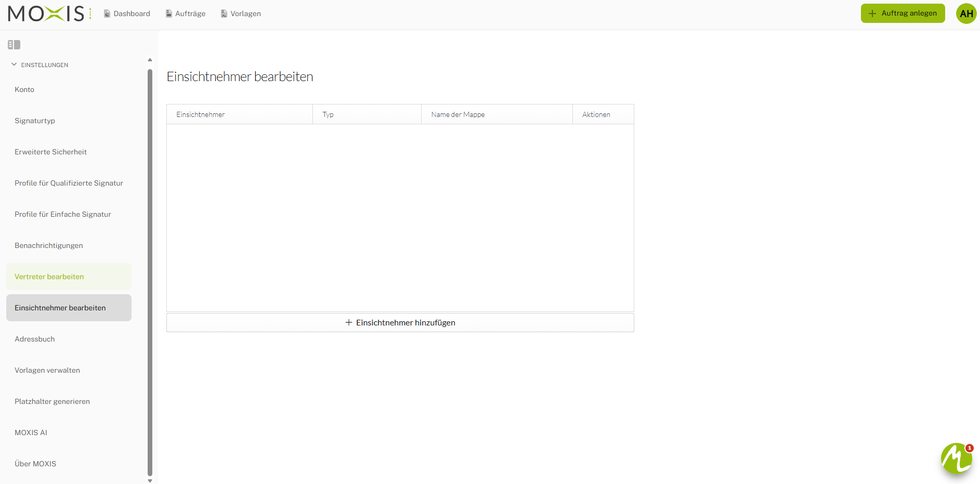The width and height of the screenshot is (980, 484).
Task: Click Einsichtnehmer hinzufügen button
Action: point(400,322)
